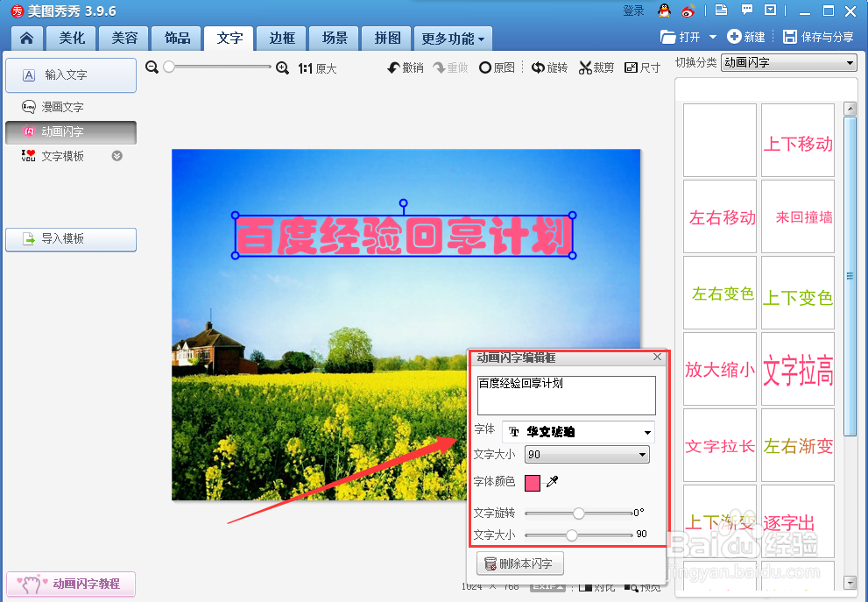
Task: Click the title bar dropdown box icon
Action: (x=771, y=10)
